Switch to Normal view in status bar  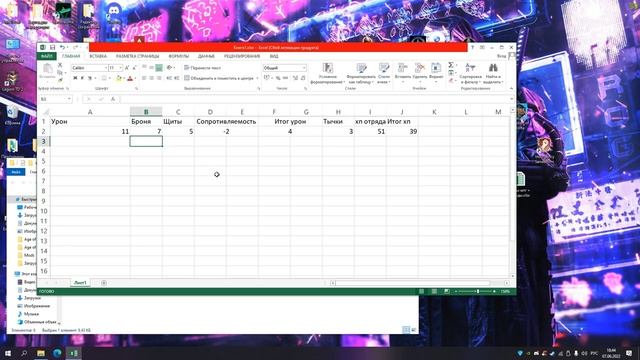point(422,291)
